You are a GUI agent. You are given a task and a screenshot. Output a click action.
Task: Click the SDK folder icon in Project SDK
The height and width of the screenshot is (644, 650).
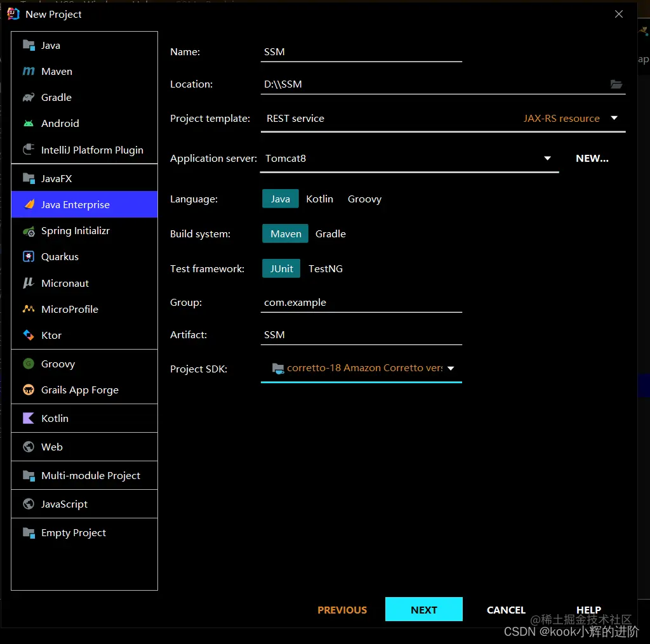[x=278, y=368]
